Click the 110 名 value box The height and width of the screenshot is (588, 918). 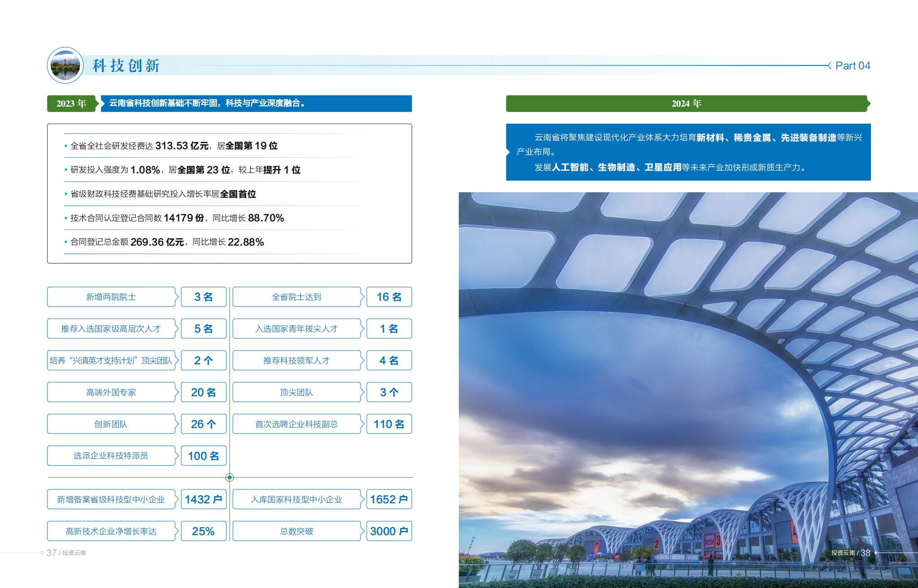point(389,424)
